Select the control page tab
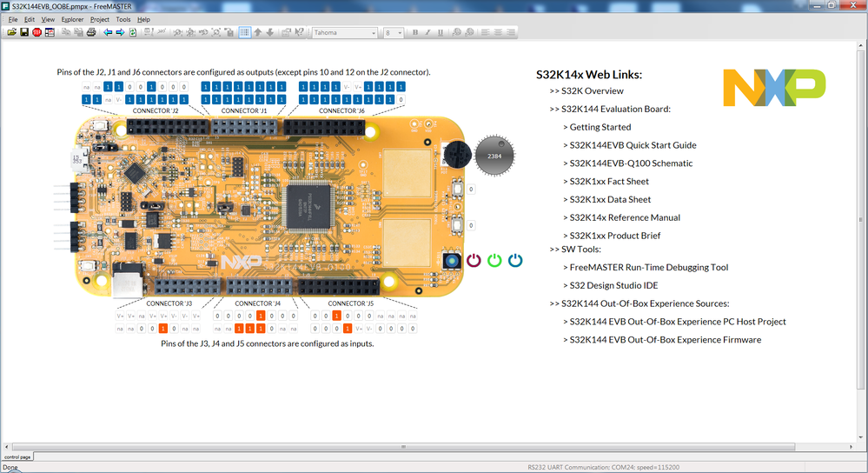The width and height of the screenshot is (868, 473). [x=17, y=457]
